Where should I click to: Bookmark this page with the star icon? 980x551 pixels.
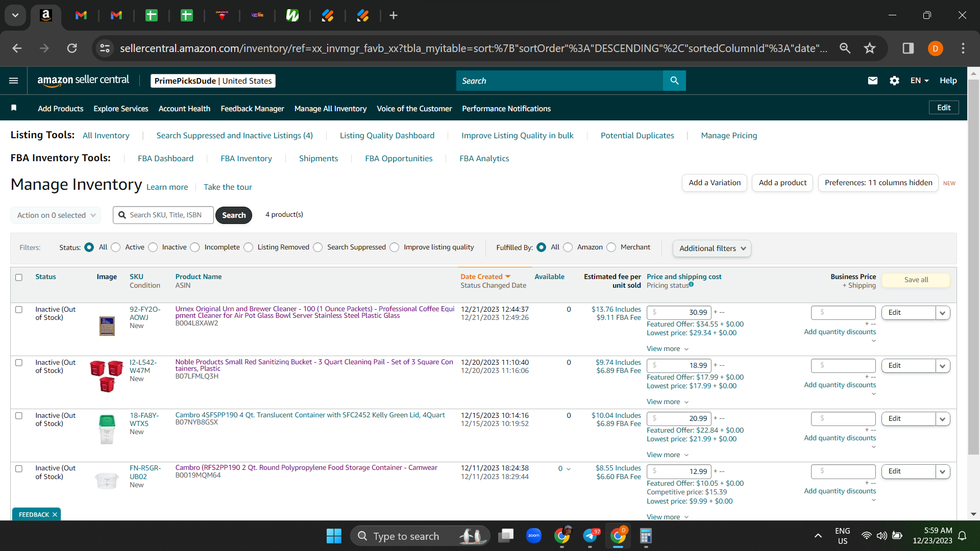pyautogui.click(x=870, y=48)
